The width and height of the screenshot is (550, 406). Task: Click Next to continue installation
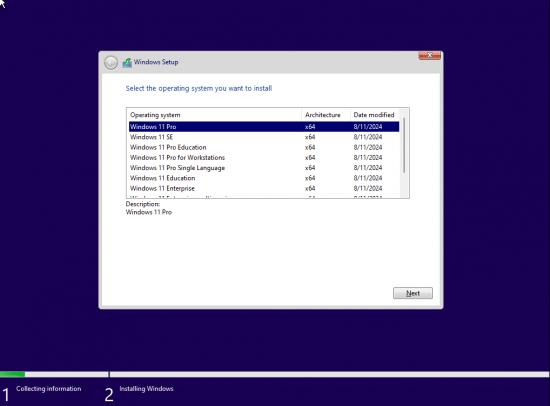coord(412,293)
